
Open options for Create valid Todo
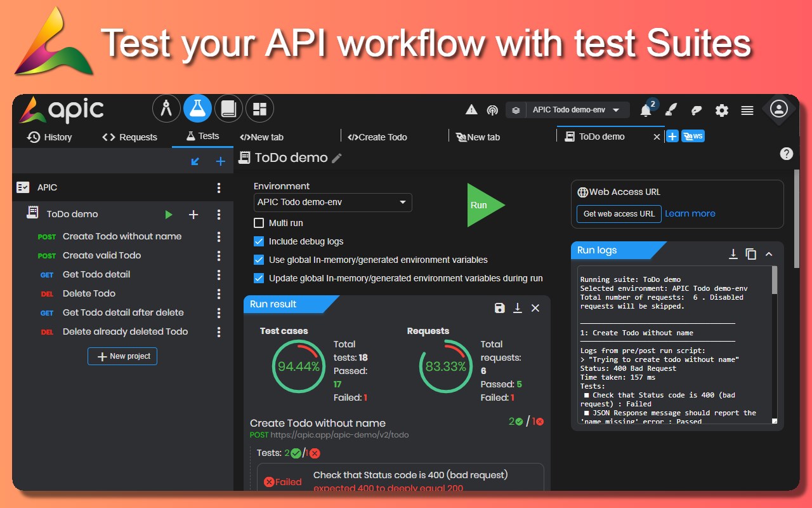tap(219, 255)
